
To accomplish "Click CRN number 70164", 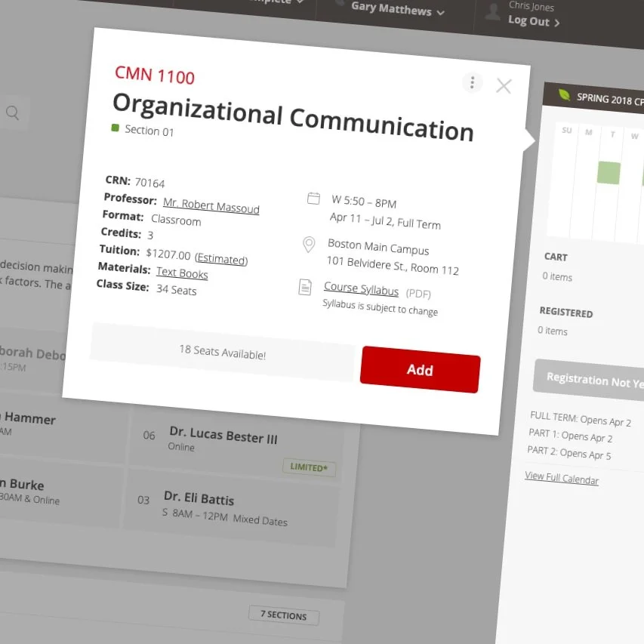I will pyautogui.click(x=150, y=183).
